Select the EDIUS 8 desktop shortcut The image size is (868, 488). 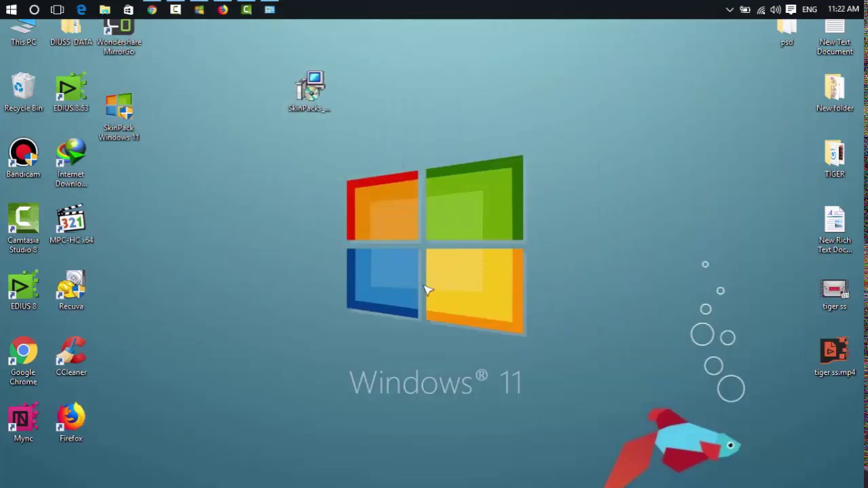coord(23,291)
